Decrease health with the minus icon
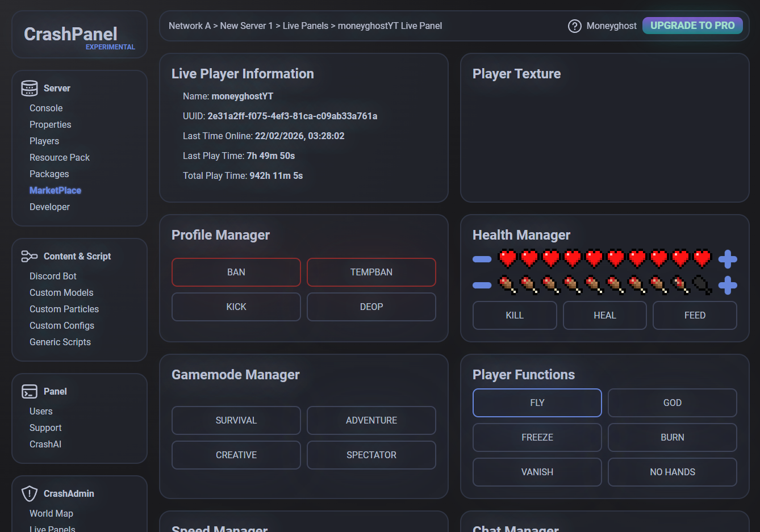Viewport: 760px width, 532px height. coord(482,259)
